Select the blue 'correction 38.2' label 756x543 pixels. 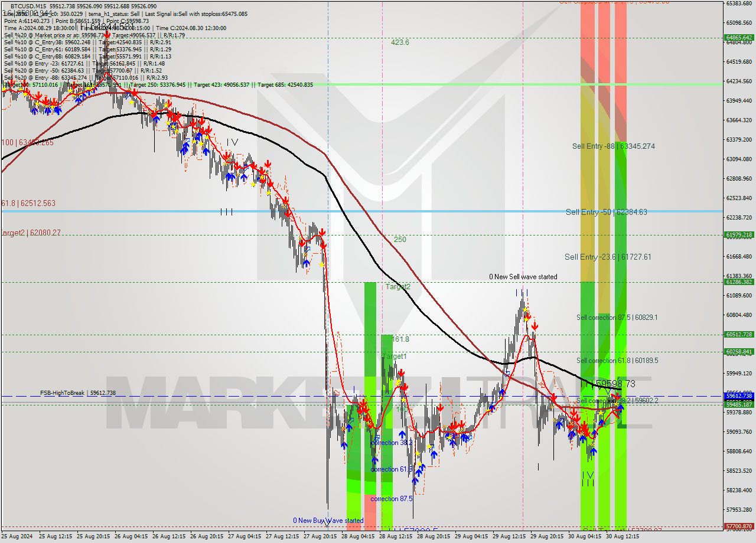(x=392, y=443)
